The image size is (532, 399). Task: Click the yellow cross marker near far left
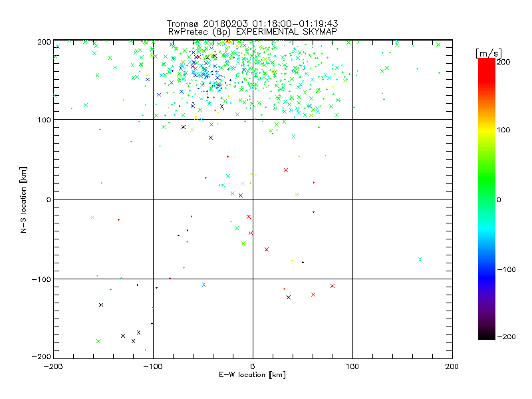tap(92, 217)
